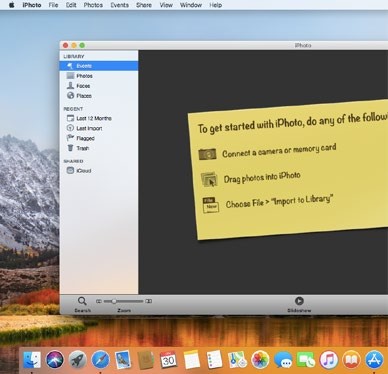Show Flagged photos
Viewport: 388px width, 374px height.
pos(80,138)
